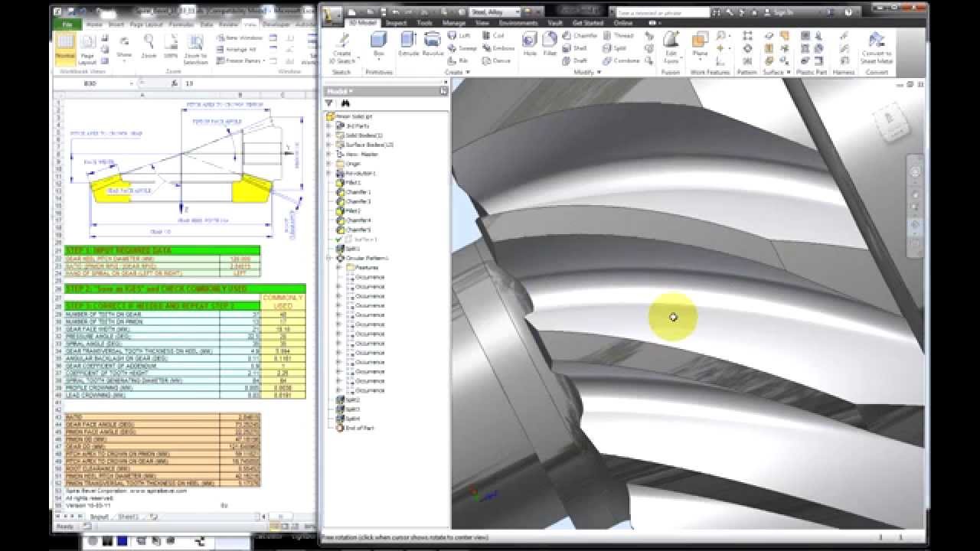This screenshot has height=551, width=980.
Task: Switch to Inventor Manage tab
Action: (454, 23)
